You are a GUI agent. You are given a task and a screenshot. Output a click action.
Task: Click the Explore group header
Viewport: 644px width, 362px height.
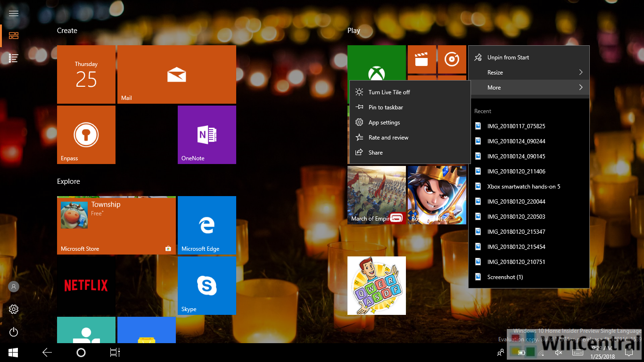(x=68, y=181)
